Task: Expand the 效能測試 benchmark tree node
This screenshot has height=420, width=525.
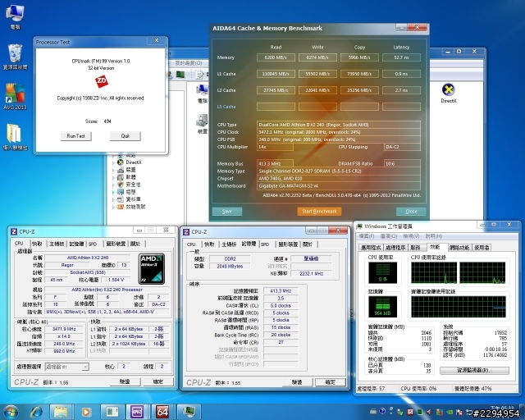Action: [x=113, y=207]
